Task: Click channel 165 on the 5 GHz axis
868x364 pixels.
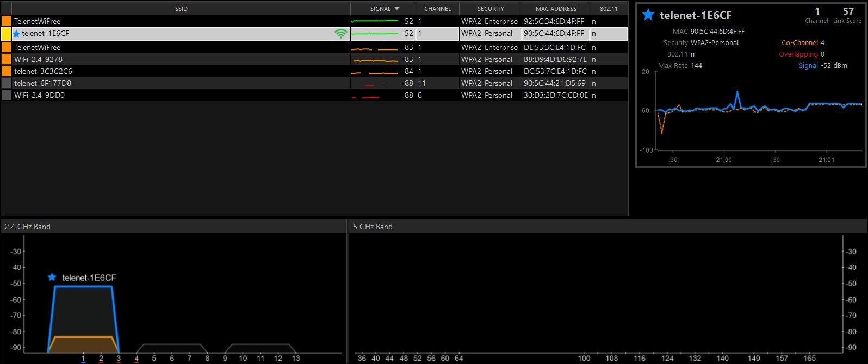Action: 809,359
